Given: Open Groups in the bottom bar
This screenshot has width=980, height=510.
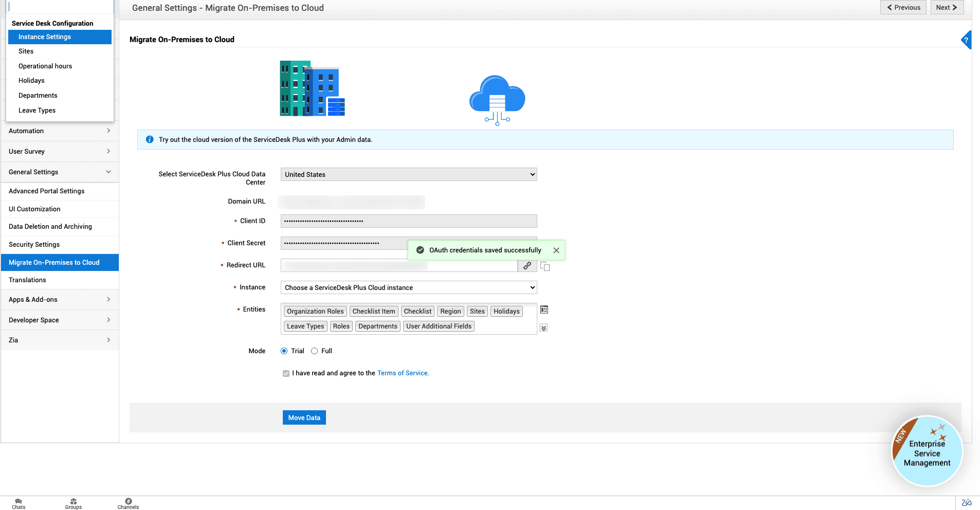Looking at the screenshot, I should click(x=74, y=504).
